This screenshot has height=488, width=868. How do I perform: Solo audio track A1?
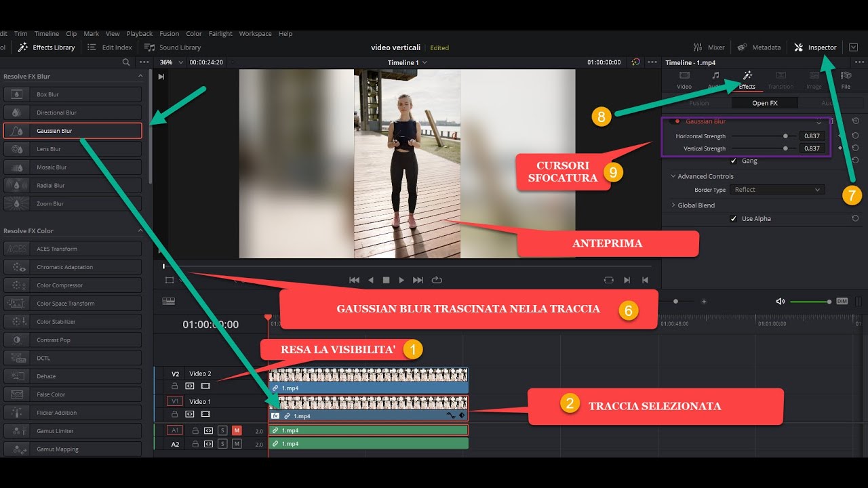click(222, 430)
